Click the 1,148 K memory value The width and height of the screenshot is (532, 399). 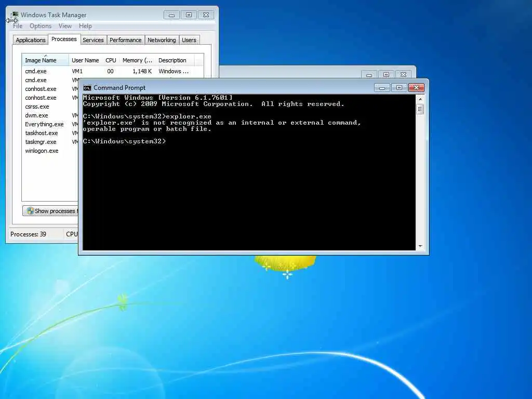[x=142, y=71]
